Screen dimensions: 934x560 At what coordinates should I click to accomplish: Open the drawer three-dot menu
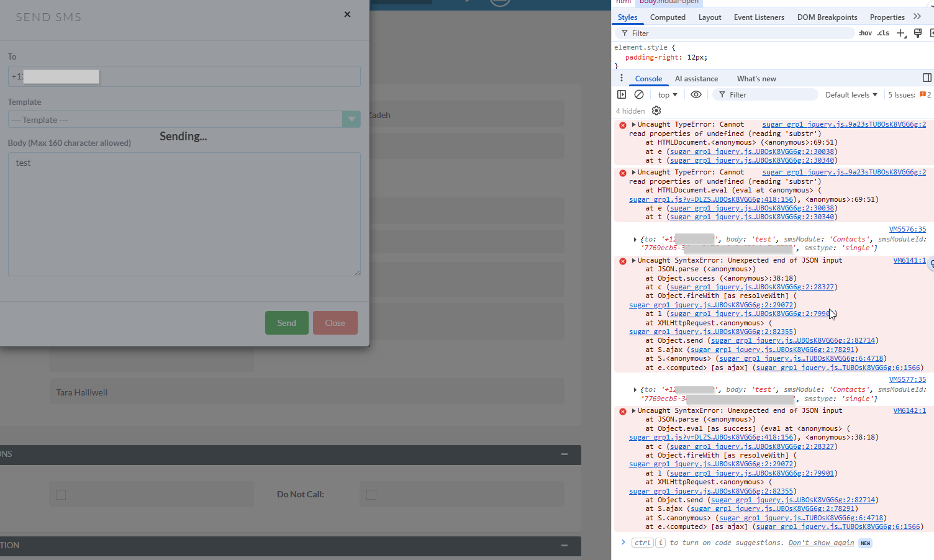point(622,78)
